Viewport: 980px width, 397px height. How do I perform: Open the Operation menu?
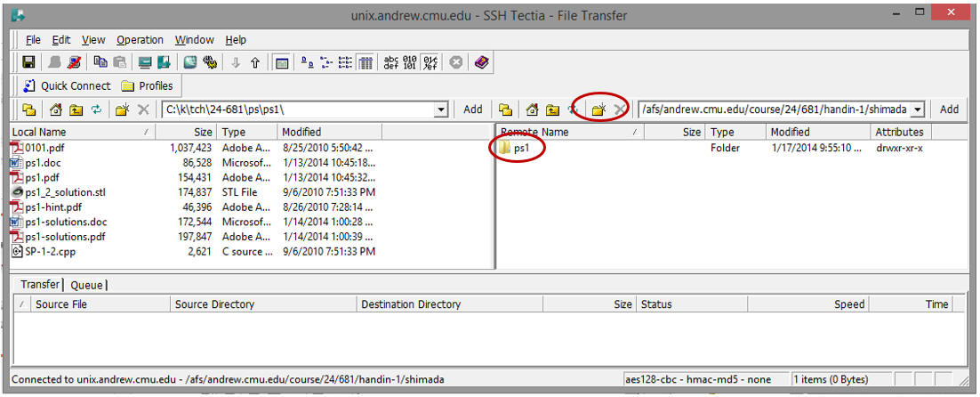(x=140, y=40)
